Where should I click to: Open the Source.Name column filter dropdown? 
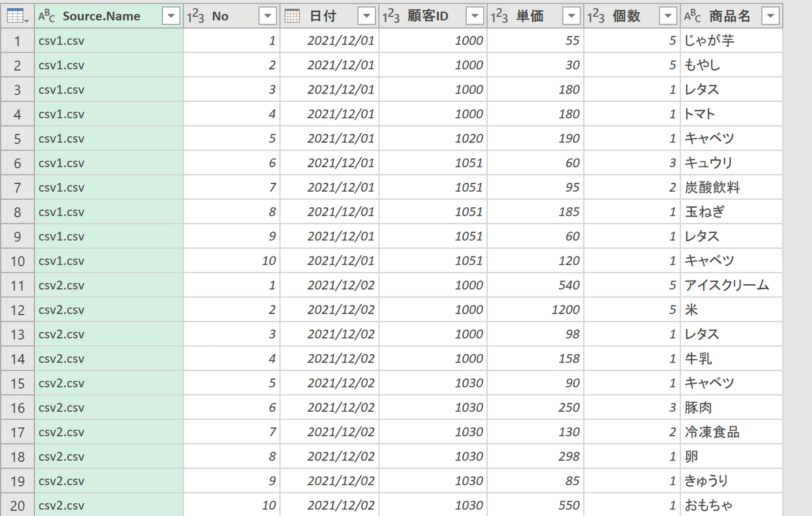click(x=173, y=16)
